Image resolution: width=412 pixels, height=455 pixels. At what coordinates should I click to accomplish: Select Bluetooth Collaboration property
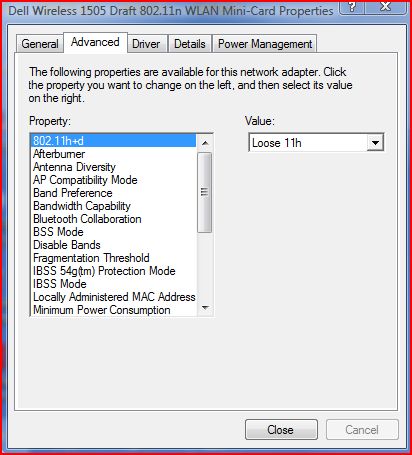click(x=113, y=219)
